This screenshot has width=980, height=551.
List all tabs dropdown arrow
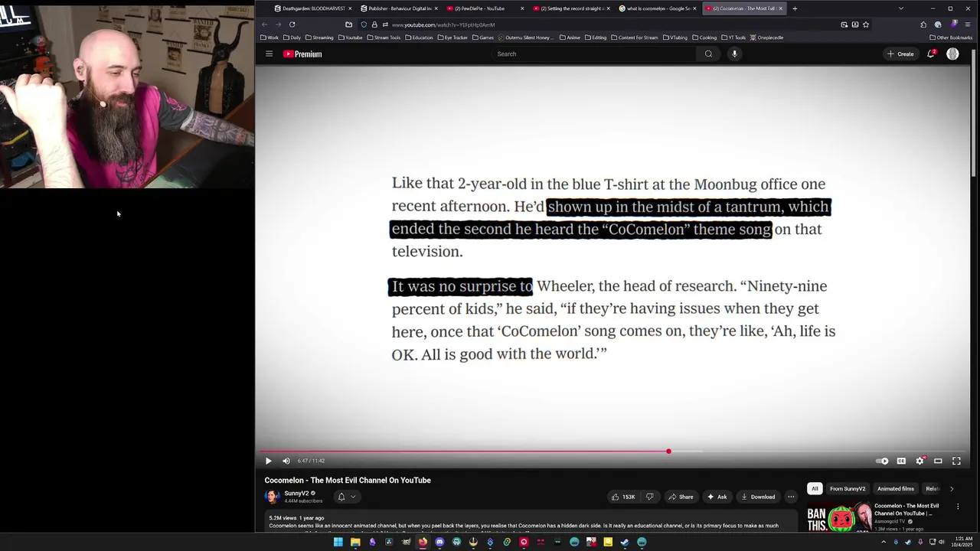point(900,8)
